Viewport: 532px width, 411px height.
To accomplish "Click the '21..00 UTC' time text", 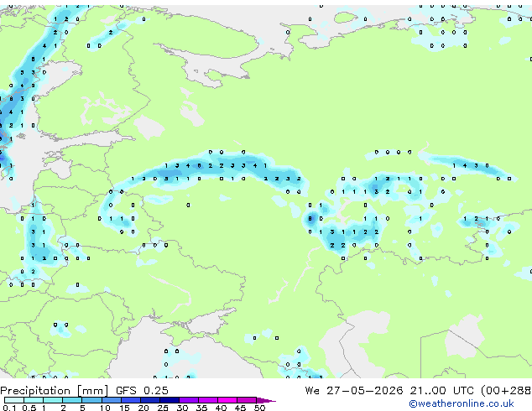I will click(441, 390).
